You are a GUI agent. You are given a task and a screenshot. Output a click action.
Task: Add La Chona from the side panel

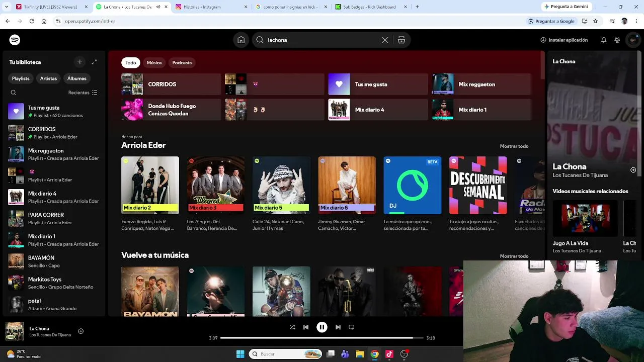pyautogui.click(x=633, y=170)
